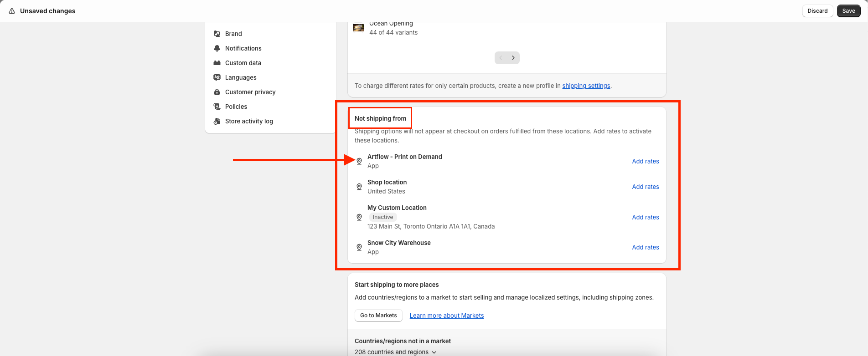Click the Notifications bell icon
Viewport: 868px width, 356px height.
(217, 48)
